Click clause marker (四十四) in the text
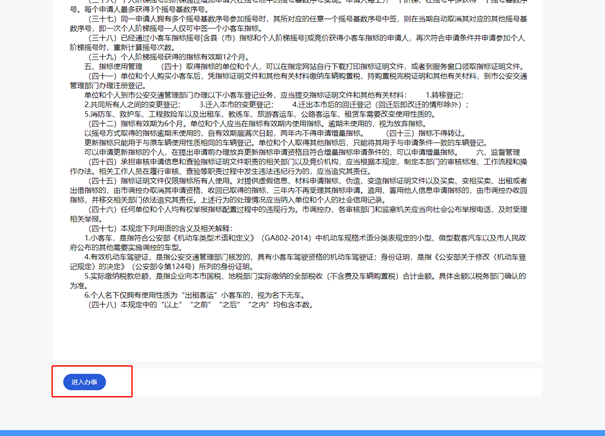Image resolution: width=605 pixels, height=436 pixels. pyautogui.click(x=103, y=162)
